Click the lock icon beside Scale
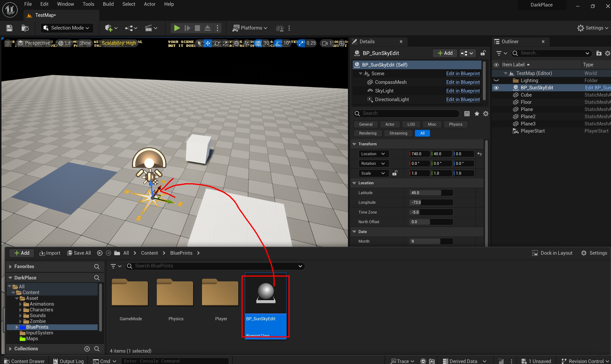 (x=395, y=173)
